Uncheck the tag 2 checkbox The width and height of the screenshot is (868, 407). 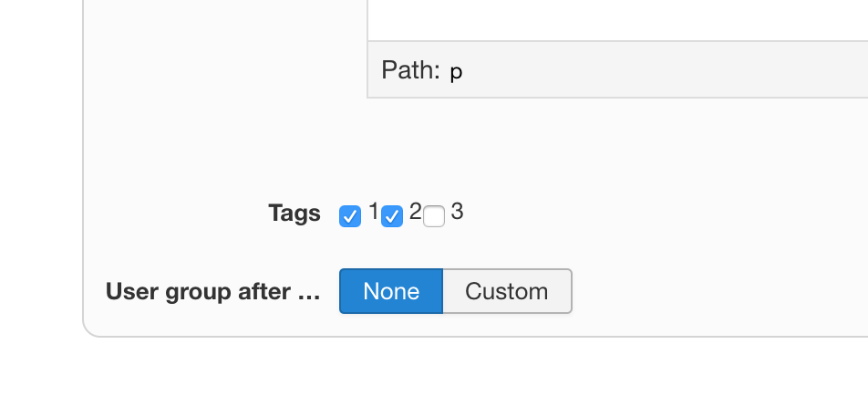[392, 216]
